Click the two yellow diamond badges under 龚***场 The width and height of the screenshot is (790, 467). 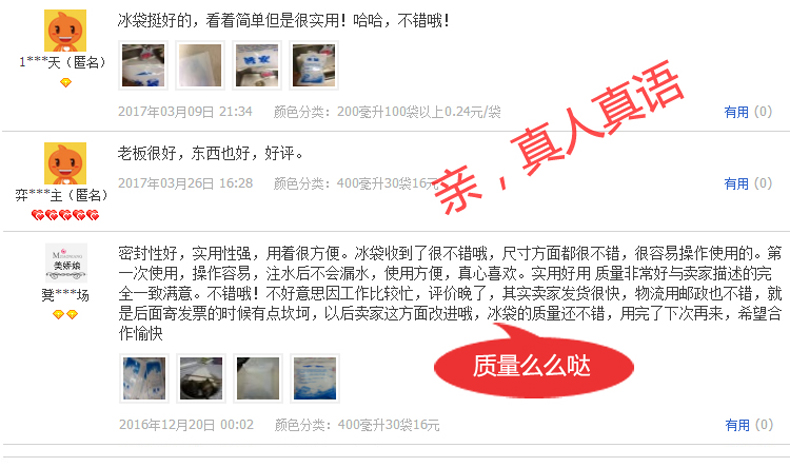click(x=65, y=315)
